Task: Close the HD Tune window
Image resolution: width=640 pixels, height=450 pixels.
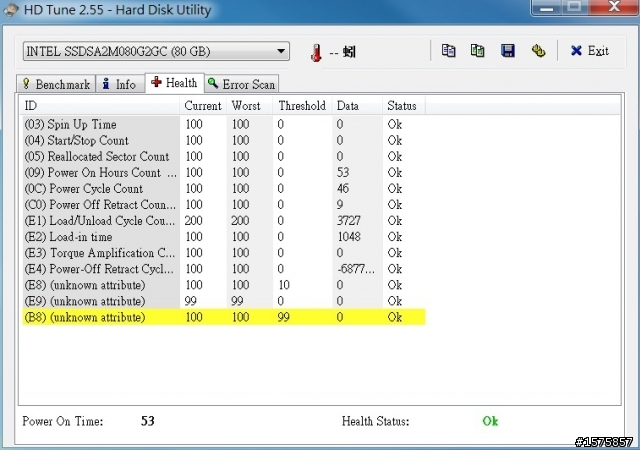Action: [x=614, y=7]
